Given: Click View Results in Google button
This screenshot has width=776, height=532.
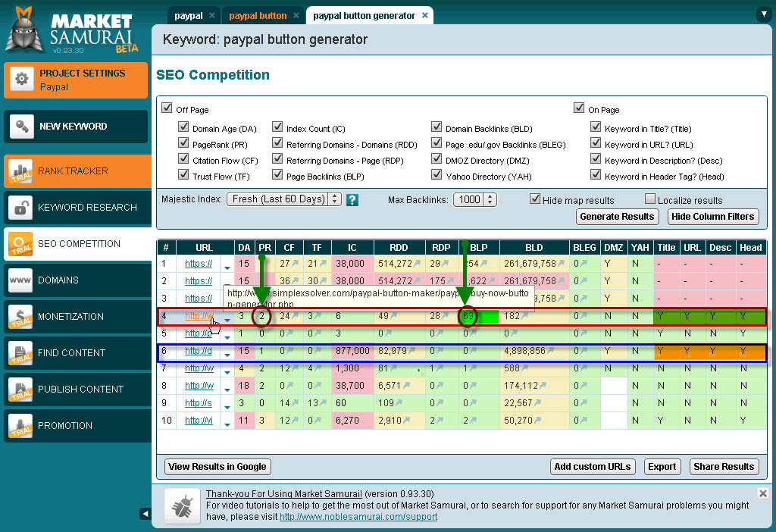Looking at the screenshot, I should [x=217, y=466].
